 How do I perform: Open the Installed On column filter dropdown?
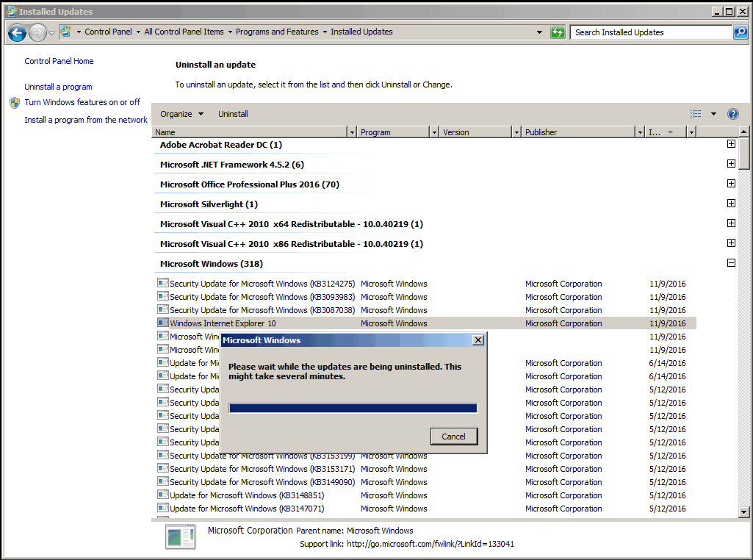tap(691, 132)
